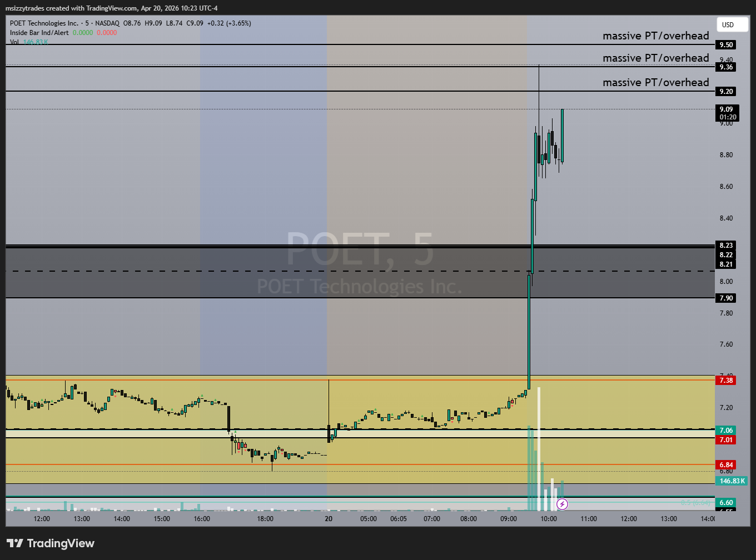Image resolution: width=756 pixels, height=560 pixels.
Task: Click the 9.09 current price label
Action: click(727, 109)
